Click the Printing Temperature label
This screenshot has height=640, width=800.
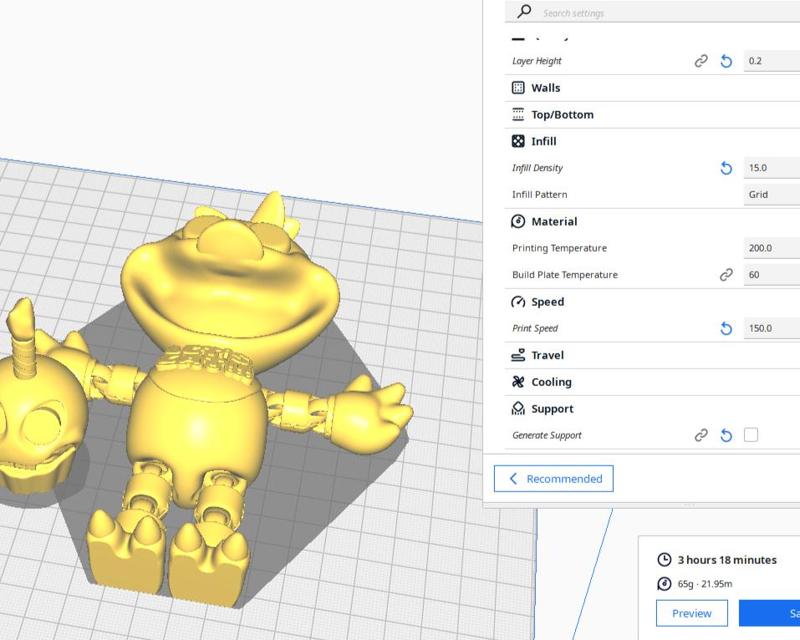559,248
